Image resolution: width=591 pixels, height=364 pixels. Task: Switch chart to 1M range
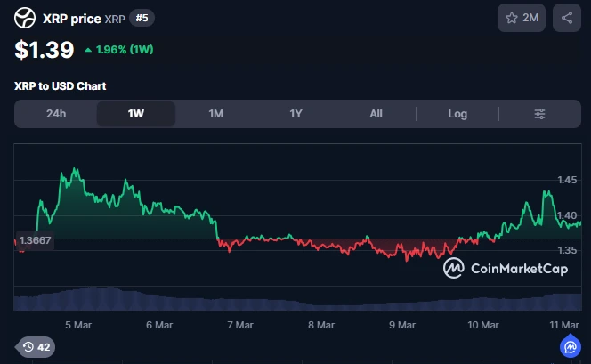pyautogui.click(x=216, y=114)
